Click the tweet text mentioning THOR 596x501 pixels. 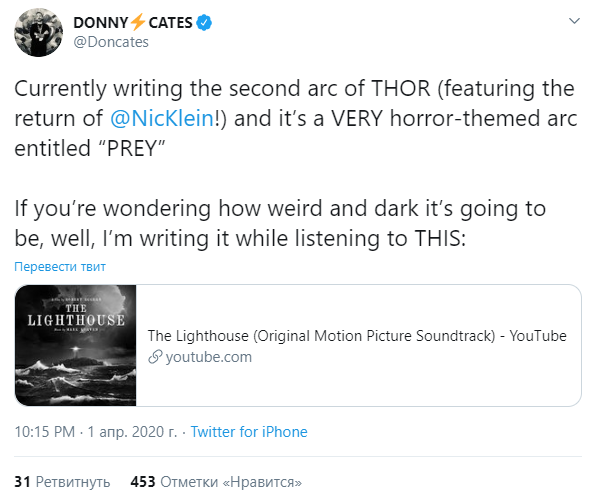click(x=296, y=118)
